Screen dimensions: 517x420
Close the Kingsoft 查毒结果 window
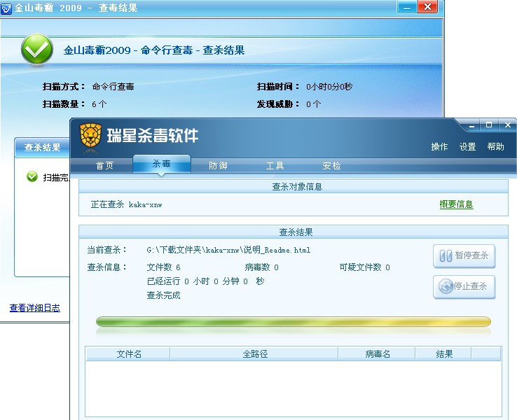click(427, 7)
